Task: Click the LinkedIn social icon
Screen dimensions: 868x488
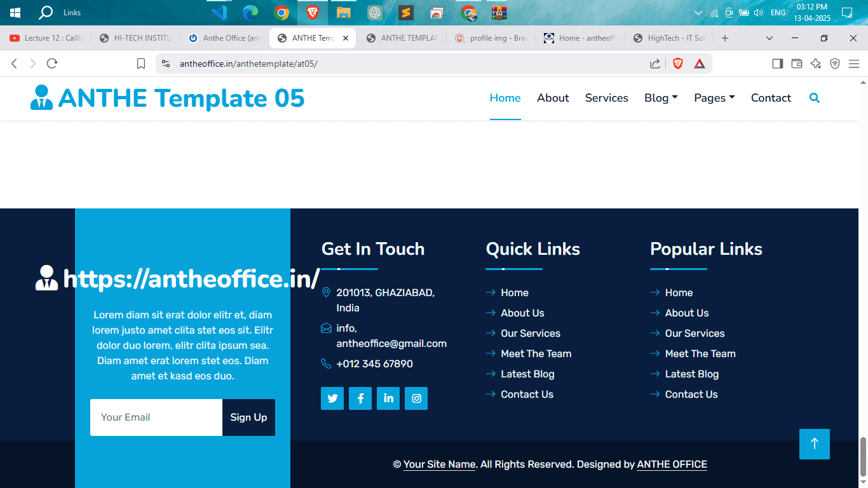Action: tap(388, 398)
